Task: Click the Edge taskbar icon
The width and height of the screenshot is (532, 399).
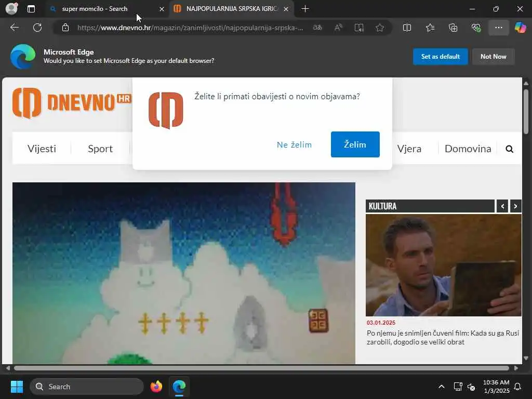Action: 179,387
